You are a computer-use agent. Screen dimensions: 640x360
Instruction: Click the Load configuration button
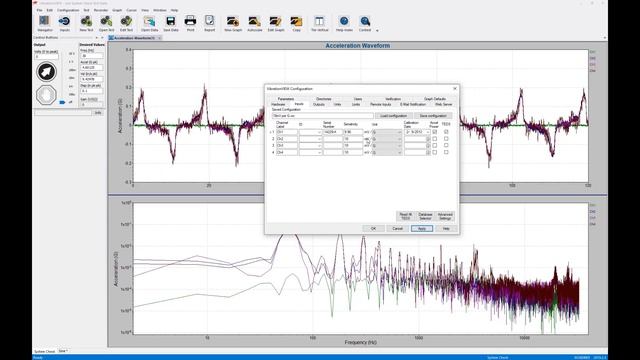click(393, 116)
